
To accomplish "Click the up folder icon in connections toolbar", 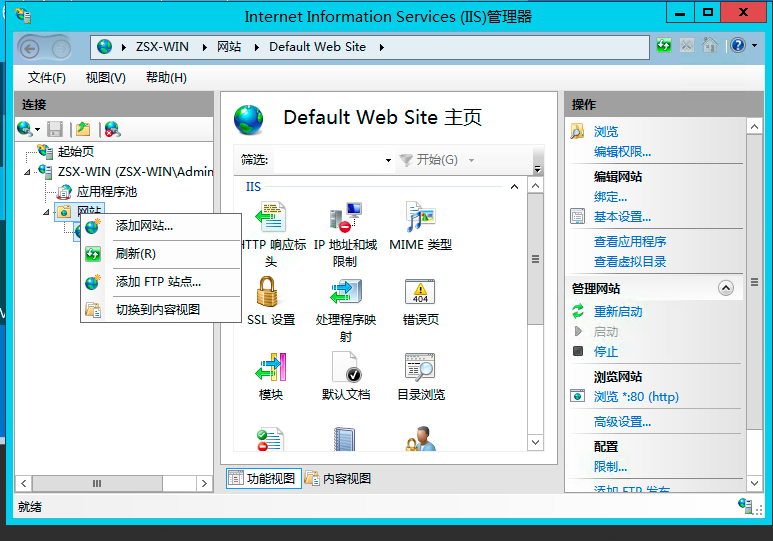I will [x=83, y=129].
